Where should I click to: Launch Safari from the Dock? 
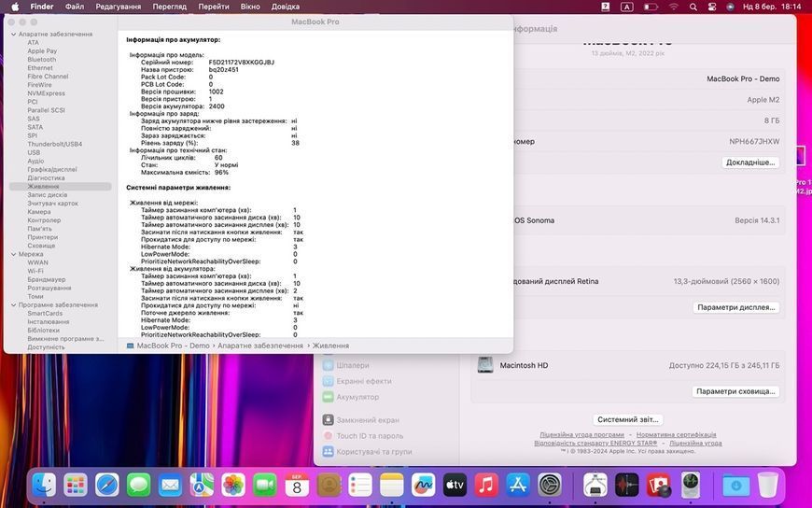pyautogui.click(x=107, y=486)
